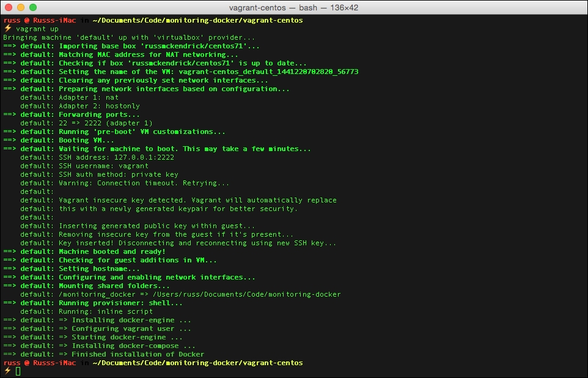This screenshot has width=588, height=378.
Task: Click the 'SSH address: 127.0.0.1:2222' line
Action: 97,158
